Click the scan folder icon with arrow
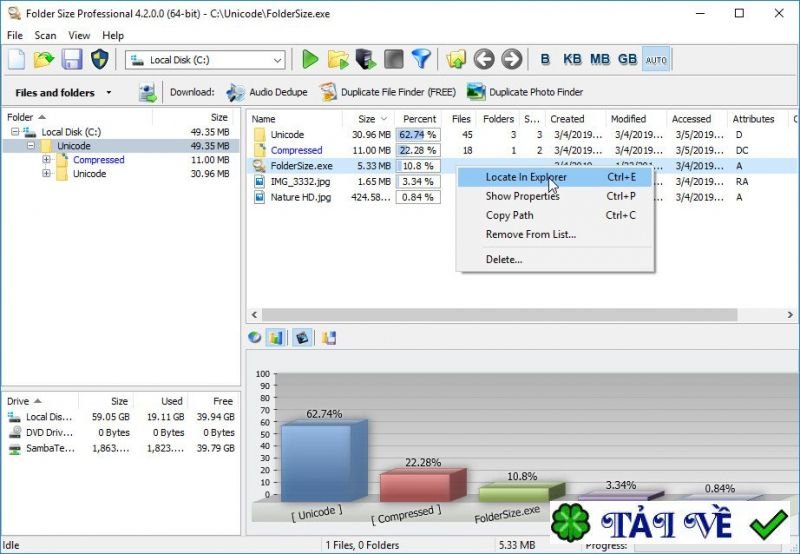This screenshot has width=800, height=554. pos(338,60)
